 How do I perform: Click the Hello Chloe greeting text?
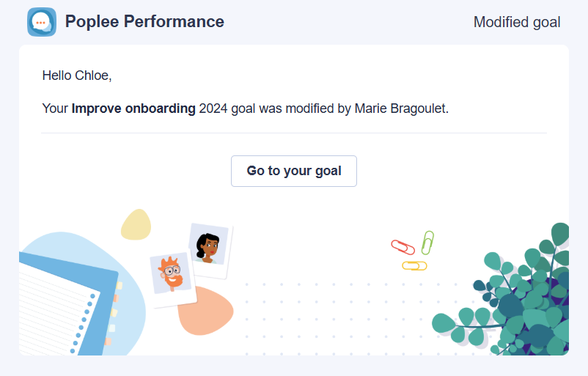tap(77, 75)
